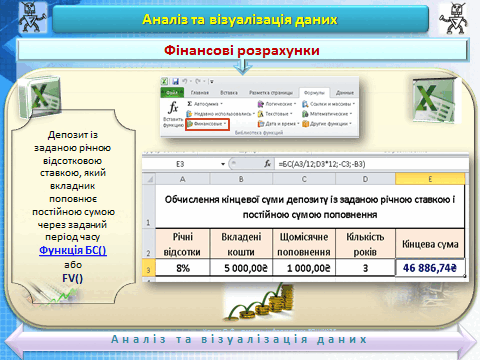
Task: Open the Финансовые functions dropdown
Action: (x=207, y=124)
